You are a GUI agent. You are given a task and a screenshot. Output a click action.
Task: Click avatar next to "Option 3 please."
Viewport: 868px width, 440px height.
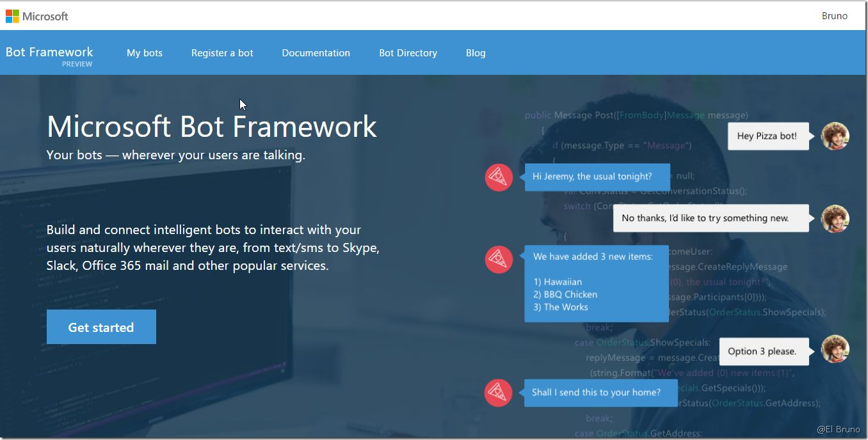(x=835, y=350)
